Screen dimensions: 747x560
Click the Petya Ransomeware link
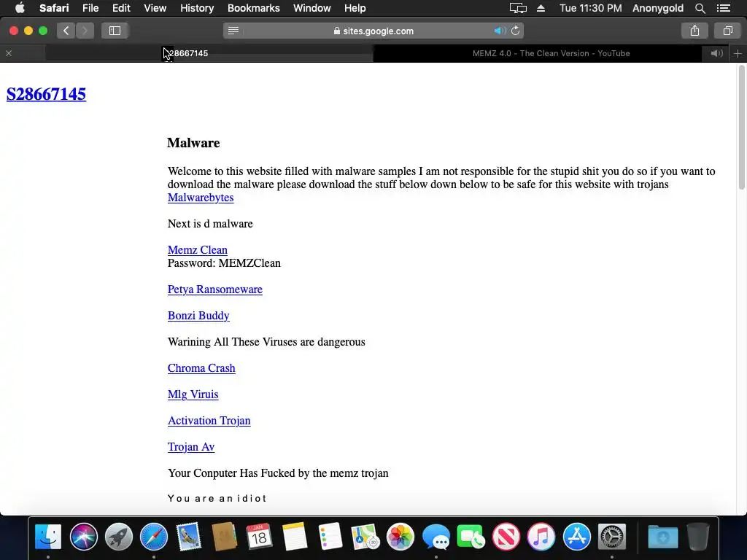point(215,289)
